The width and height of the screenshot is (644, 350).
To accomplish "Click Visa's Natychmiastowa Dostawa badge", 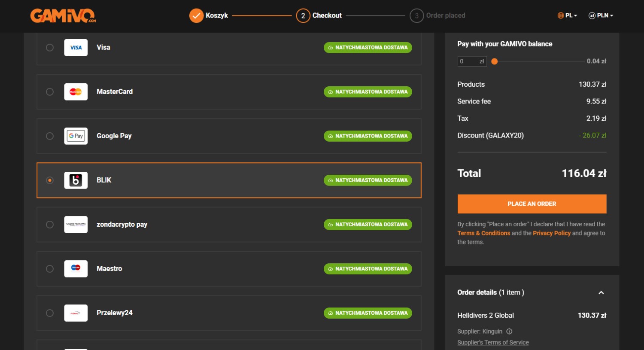I will point(368,48).
